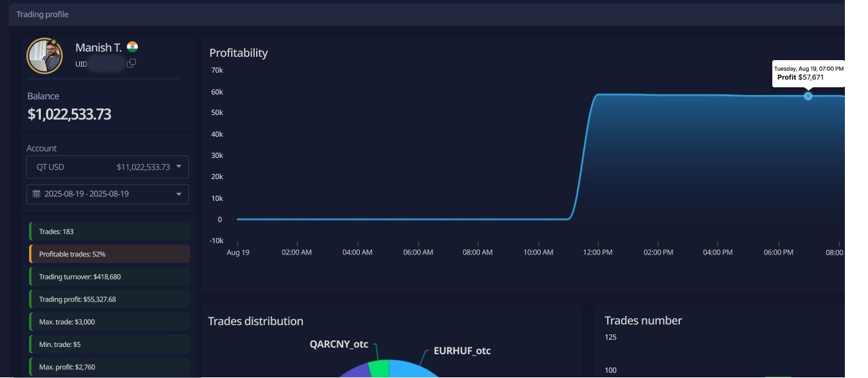Select the Trades: 183 stat row
The width and height of the screenshot is (868, 378).
click(110, 231)
